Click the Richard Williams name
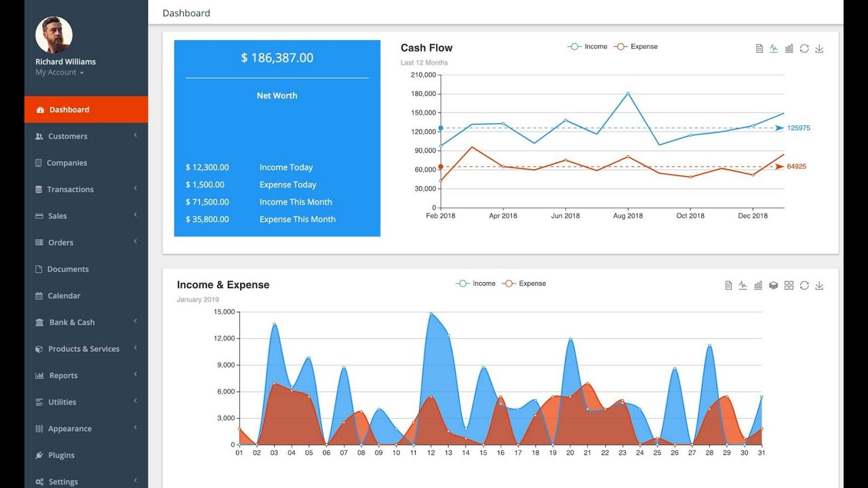This screenshot has width=868, height=488. [66, 62]
